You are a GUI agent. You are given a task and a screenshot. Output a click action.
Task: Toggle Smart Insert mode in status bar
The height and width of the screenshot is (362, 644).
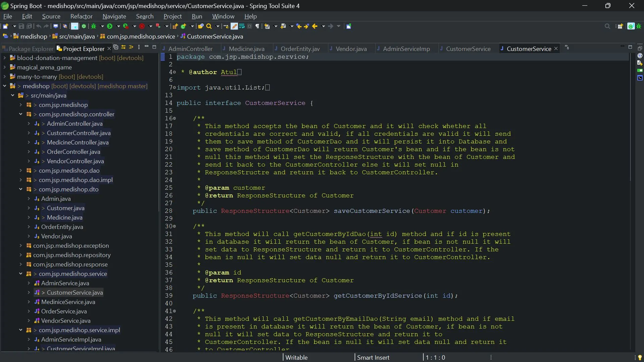point(373,357)
